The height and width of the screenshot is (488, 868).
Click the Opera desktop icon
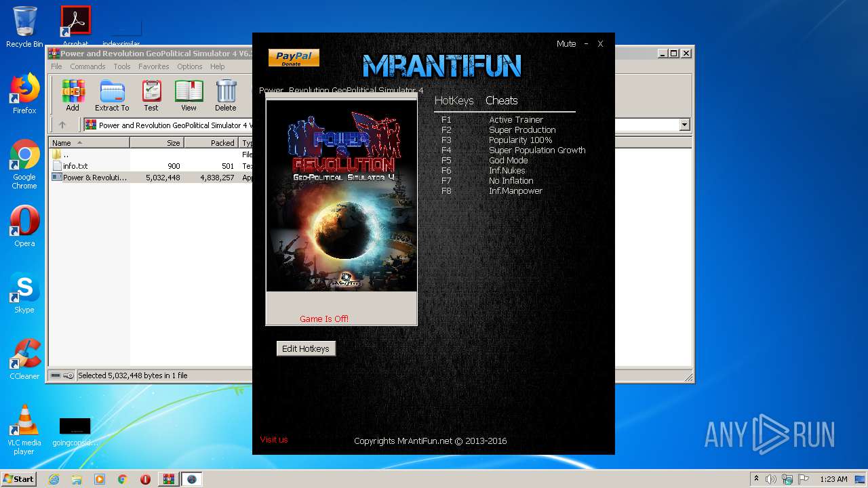click(24, 226)
